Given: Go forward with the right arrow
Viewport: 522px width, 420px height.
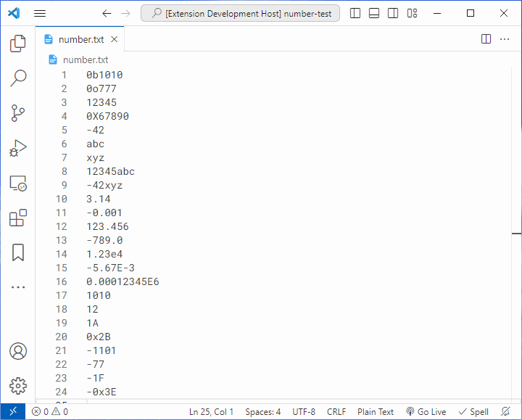Looking at the screenshot, I should click(x=126, y=13).
